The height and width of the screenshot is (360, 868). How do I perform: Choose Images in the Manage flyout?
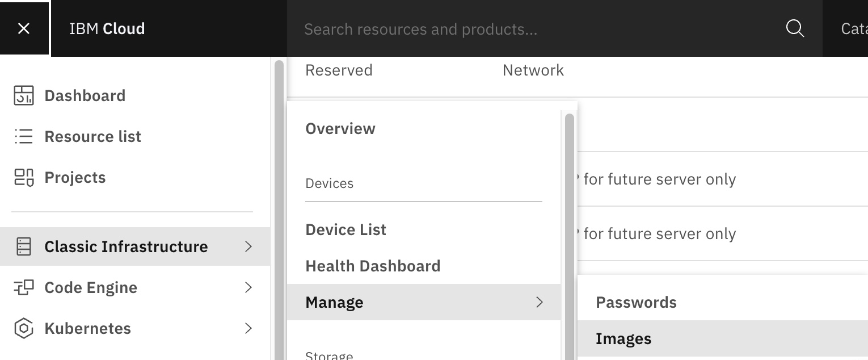(623, 339)
